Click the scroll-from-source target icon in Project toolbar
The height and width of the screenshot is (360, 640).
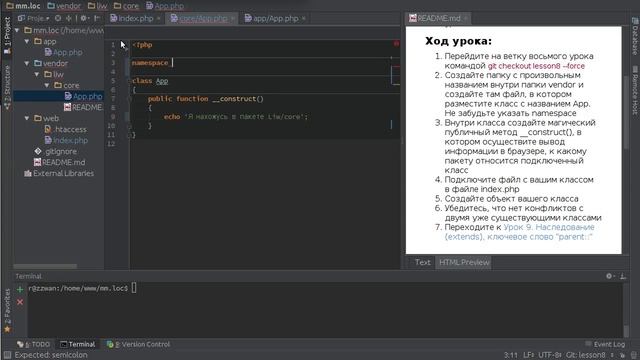[58, 18]
